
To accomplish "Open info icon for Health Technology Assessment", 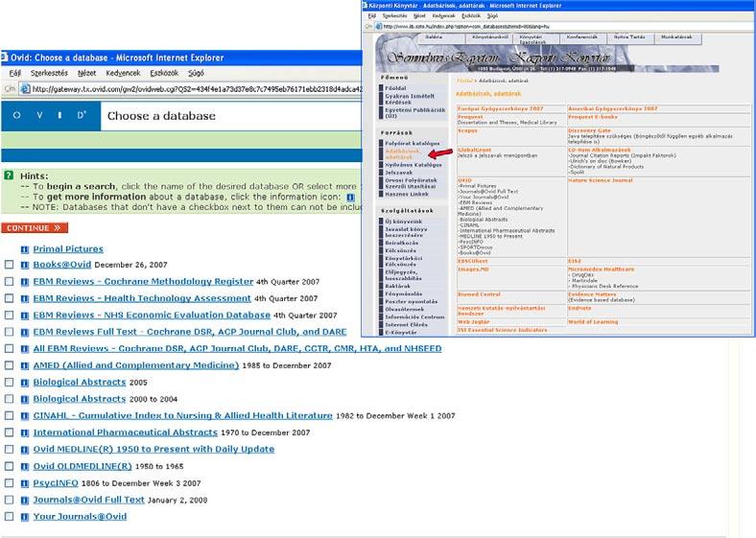I will point(25,298).
